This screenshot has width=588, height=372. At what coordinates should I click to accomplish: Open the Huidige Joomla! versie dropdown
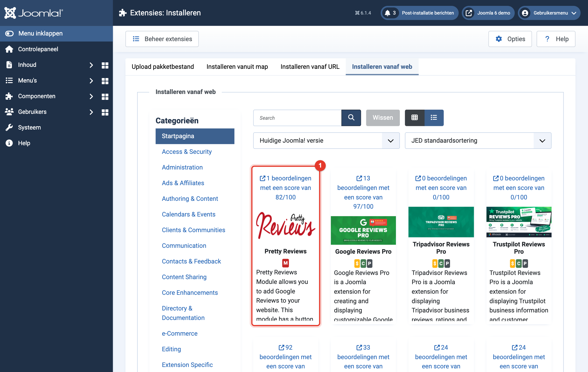(326, 141)
